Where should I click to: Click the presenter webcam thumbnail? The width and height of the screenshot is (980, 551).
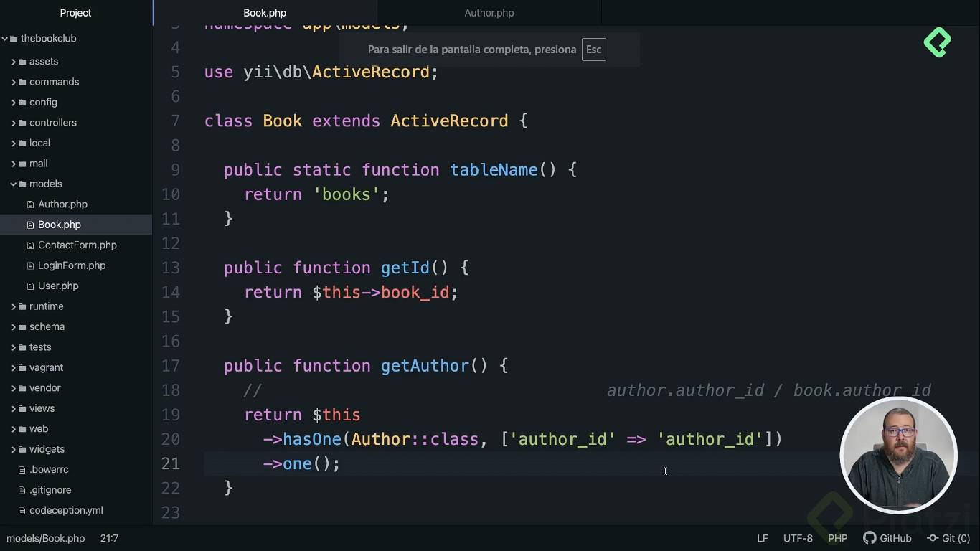(x=898, y=455)
